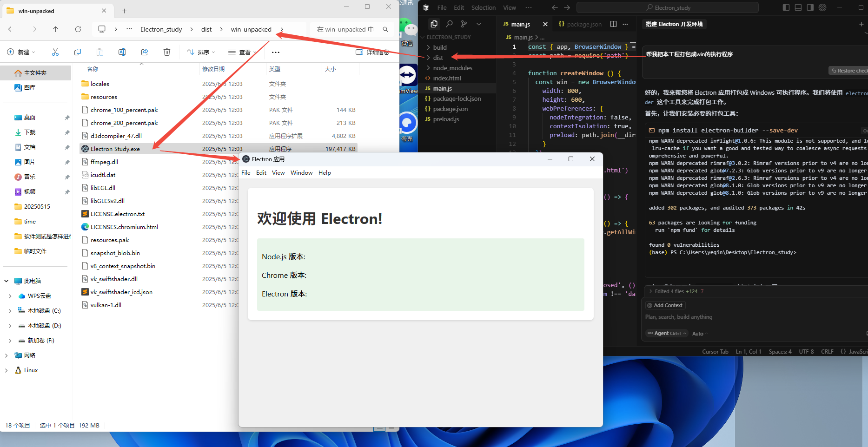Click the Add Context button in chat
This screenshot has height=447, width=868.
tap(665, 305)
